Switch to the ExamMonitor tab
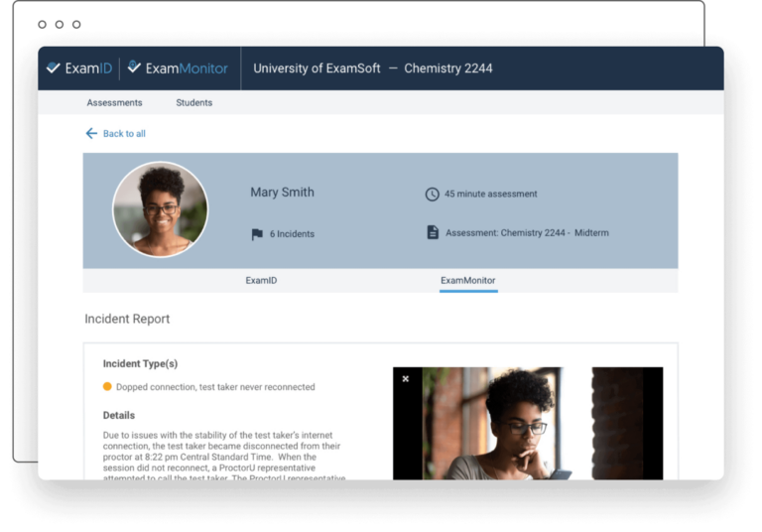The image size is (762, 532). pyautogui.click(x=468, y=281)
